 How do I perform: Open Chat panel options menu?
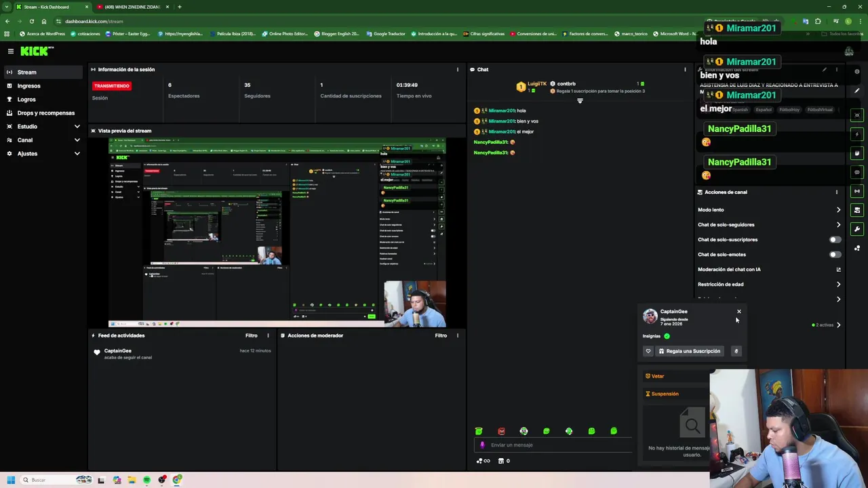point(685,69)
